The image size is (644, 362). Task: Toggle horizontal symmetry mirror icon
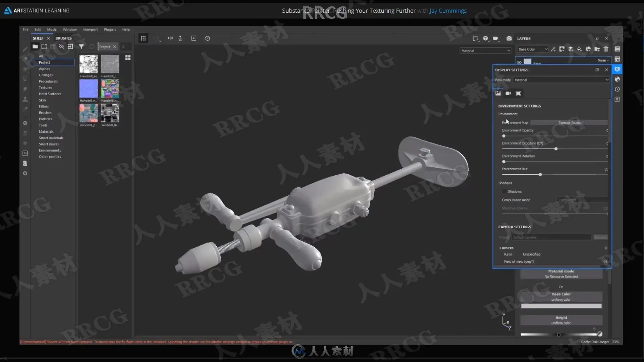(170, 38)
